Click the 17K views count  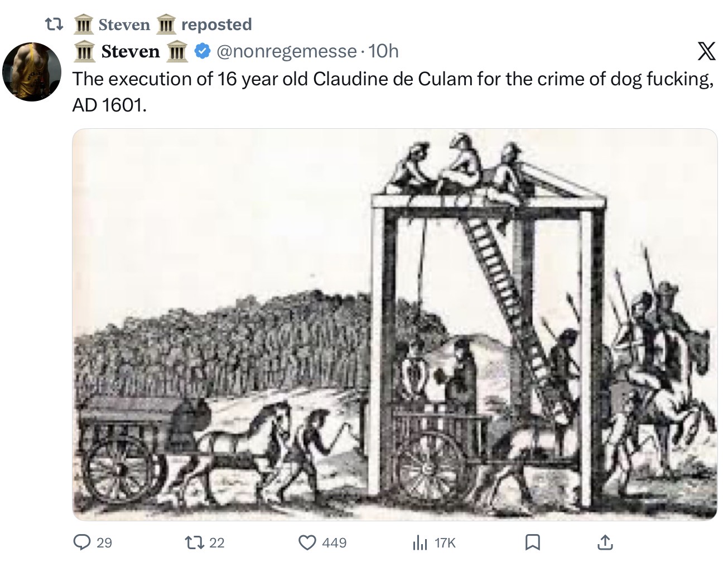[445, 542]
